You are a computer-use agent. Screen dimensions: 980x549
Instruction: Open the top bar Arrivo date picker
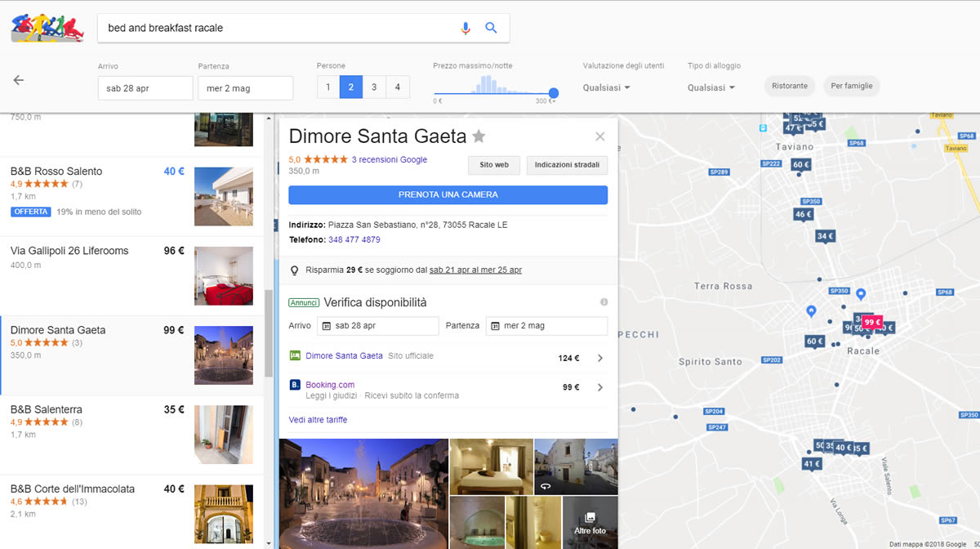(145, 88)
